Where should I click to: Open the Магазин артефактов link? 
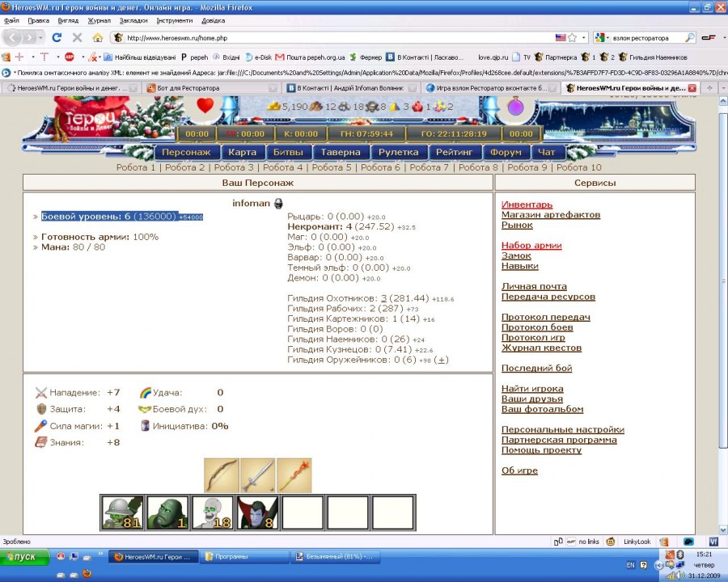[x=551, y=215]
